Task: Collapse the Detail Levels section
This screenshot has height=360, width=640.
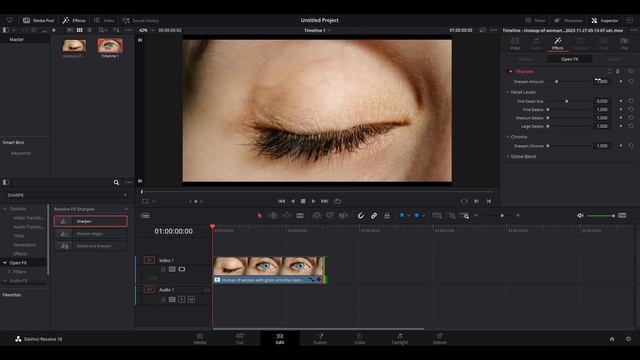Action: [508, 92]
